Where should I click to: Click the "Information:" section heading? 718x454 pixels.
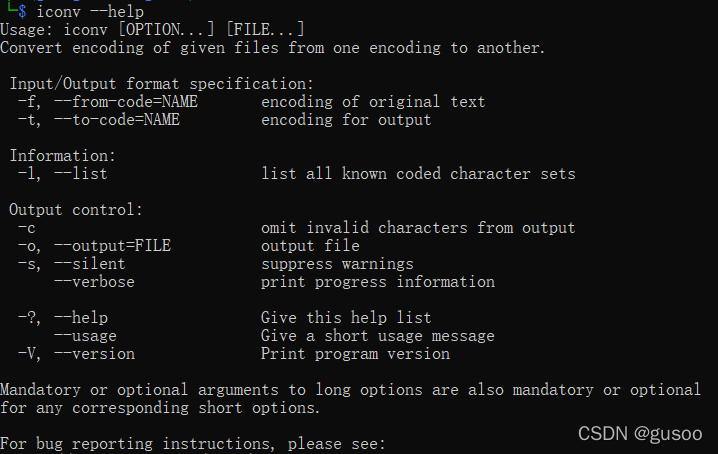point(62,156)
